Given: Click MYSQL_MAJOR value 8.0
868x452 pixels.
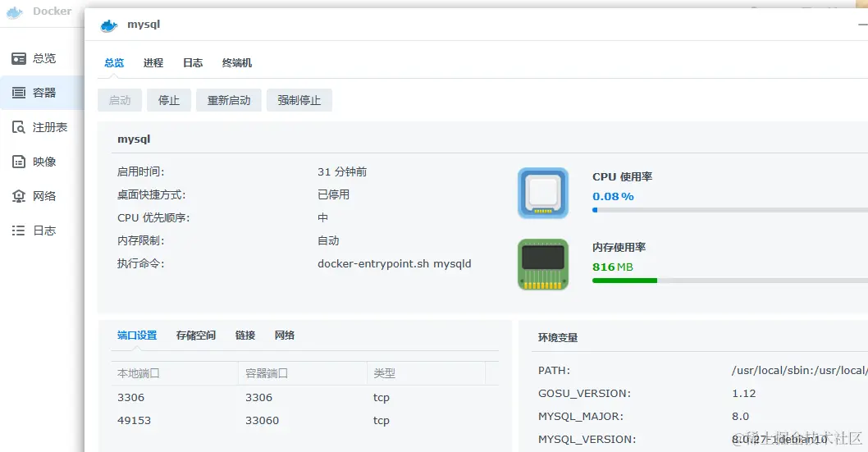Looking at the screenshot, I should coord(740,416).
